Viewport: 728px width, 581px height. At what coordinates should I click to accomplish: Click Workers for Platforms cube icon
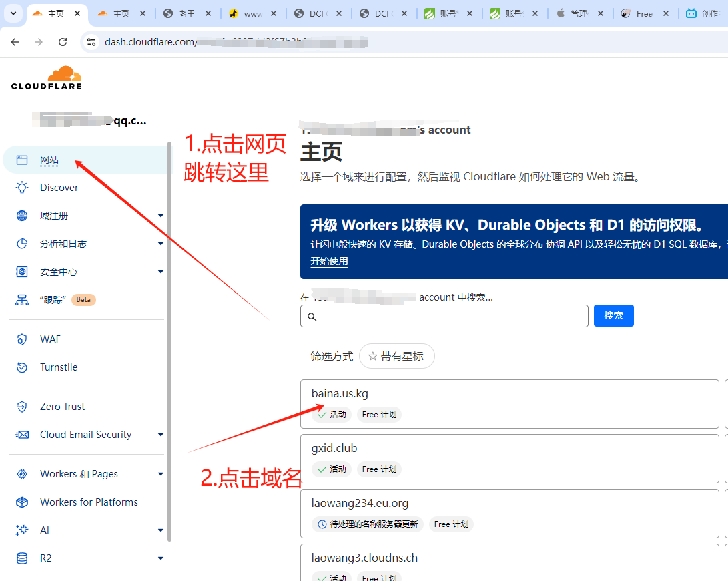[x=22, y=502]
